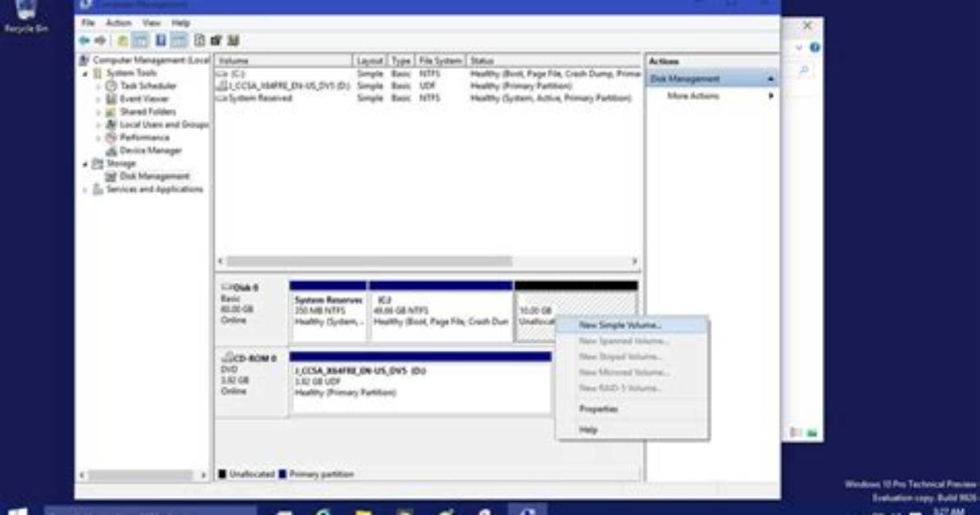Click right arrow of console tree scrollbar
The image size is (980, 515).
(x=203, y=475)
